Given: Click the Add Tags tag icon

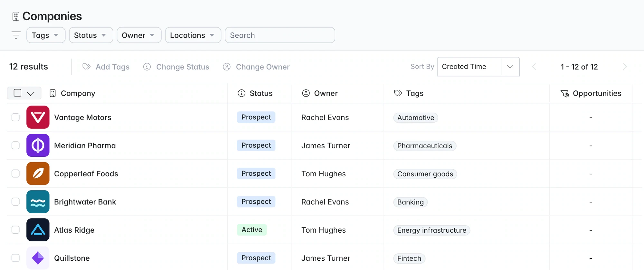Looking at the screenshot, I should pos(86,67).
